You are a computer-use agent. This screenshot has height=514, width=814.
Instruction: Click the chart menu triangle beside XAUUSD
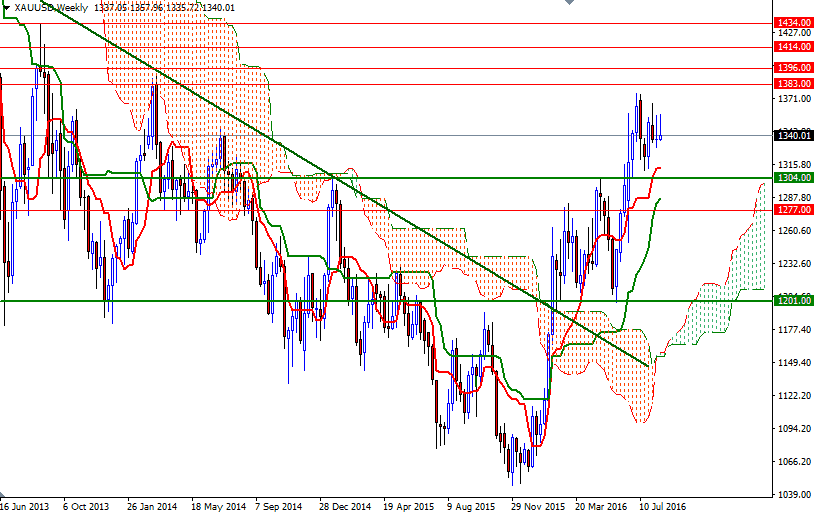click(x=6, y=8)
